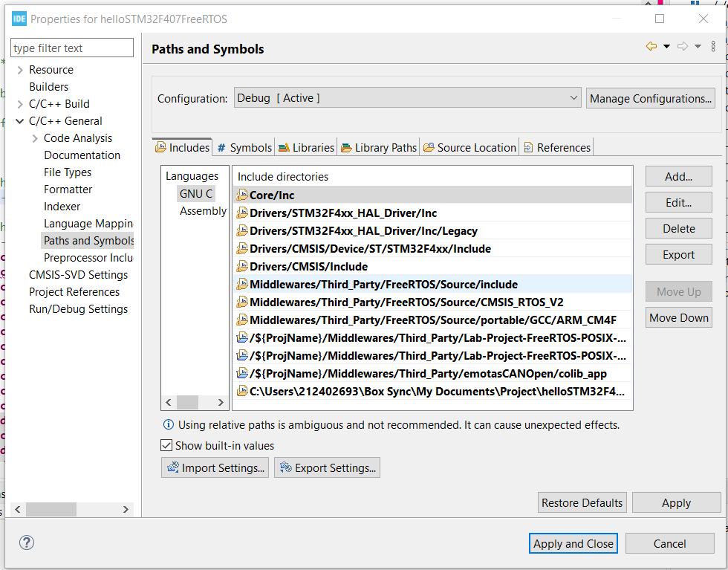Expand the Code Analysis node
This screenshot has width=728, height=570.
click(35, 138)
